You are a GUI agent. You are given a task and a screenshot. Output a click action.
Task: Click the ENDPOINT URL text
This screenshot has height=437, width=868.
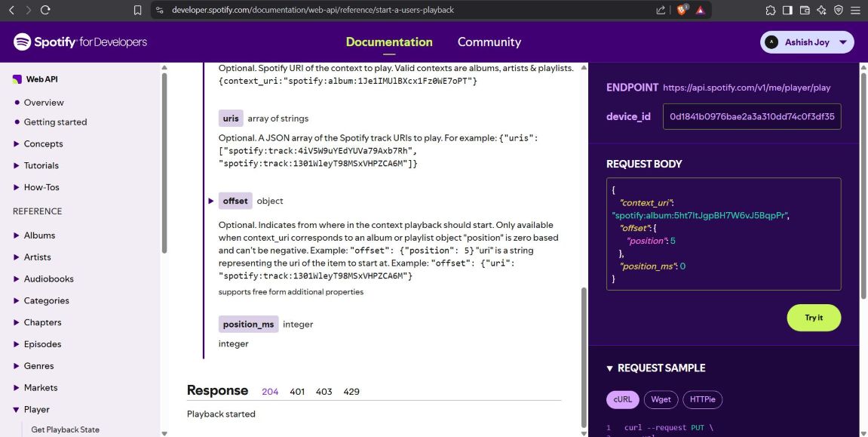(747, 88)
